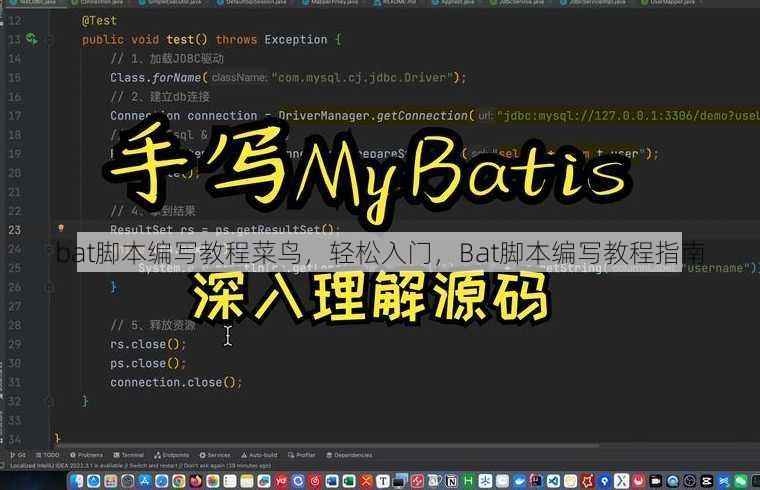Open the Youdao dictionary Dock icon
The width and height of the screenshot is (760, 490).
[281, 481]
